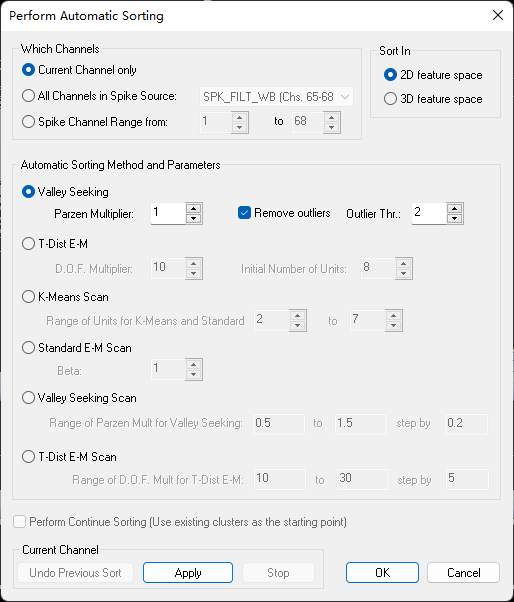Select All Channels in Spike Source option

tap(28, 96)
